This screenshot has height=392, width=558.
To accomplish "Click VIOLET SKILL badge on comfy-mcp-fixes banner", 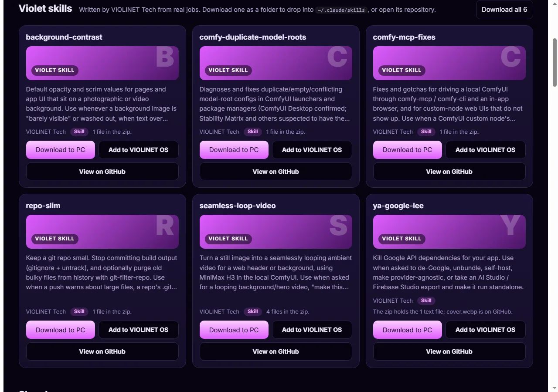I will (x=402, y=70).
